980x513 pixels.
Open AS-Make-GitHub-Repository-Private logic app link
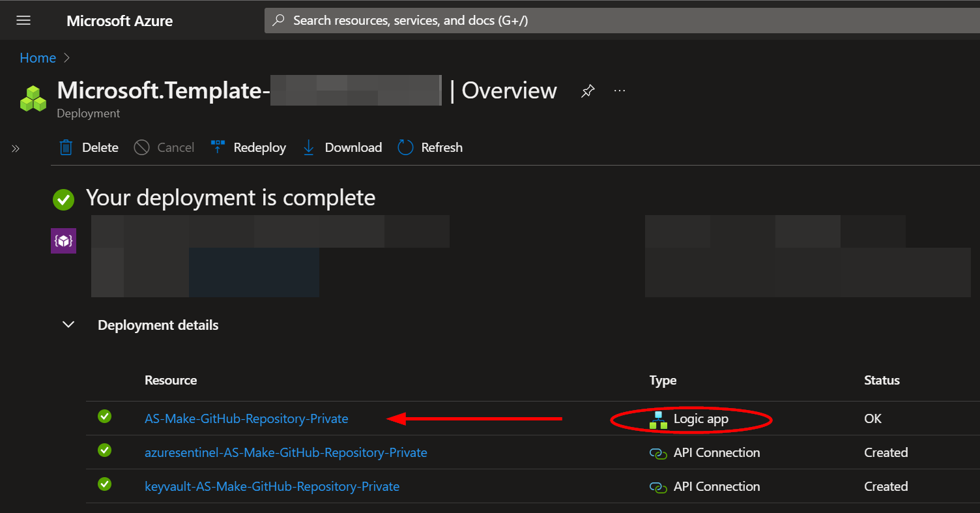coord(246,418)
